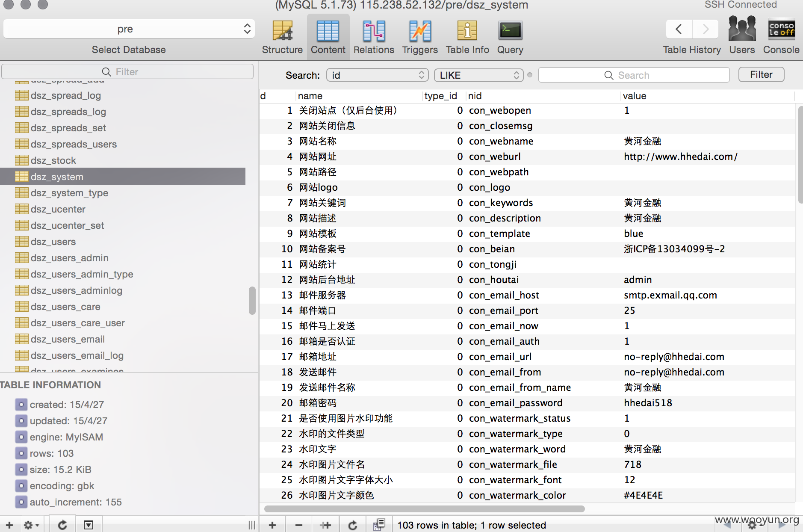This screenshot has height=532, width=803.
Task: Click the value http://www.hhedai.com/
Action: point(680,157)
